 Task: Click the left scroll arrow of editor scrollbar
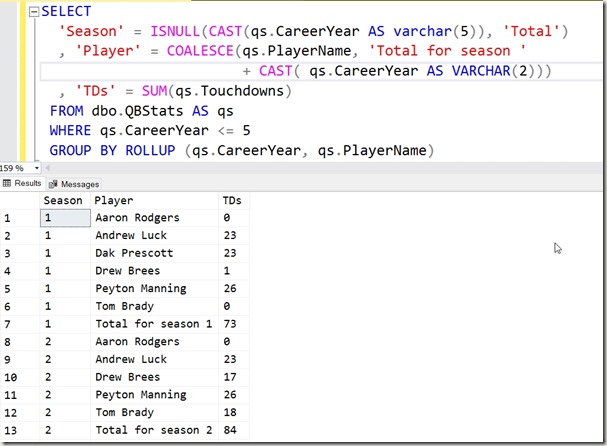(x=48, y=168)
